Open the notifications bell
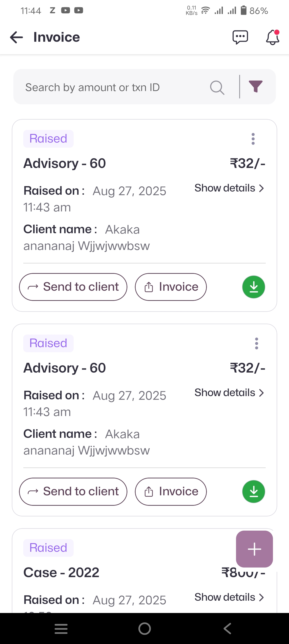This screenshot has width=289, height=644. 272,37
